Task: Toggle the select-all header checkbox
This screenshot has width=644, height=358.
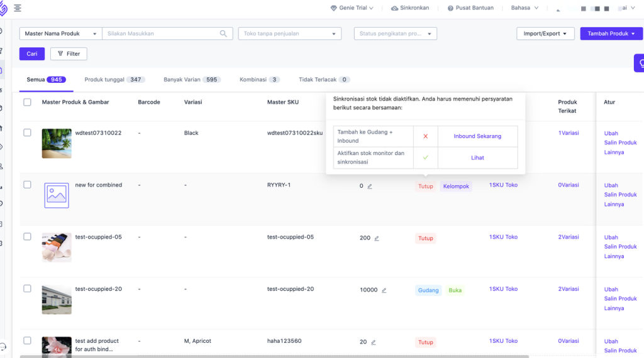Action: (27, 102)
